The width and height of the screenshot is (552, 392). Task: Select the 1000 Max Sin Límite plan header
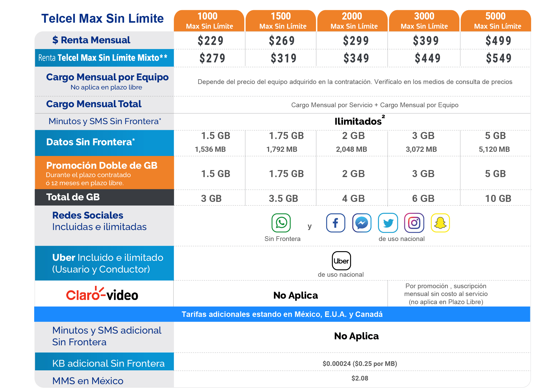[209, 20]
